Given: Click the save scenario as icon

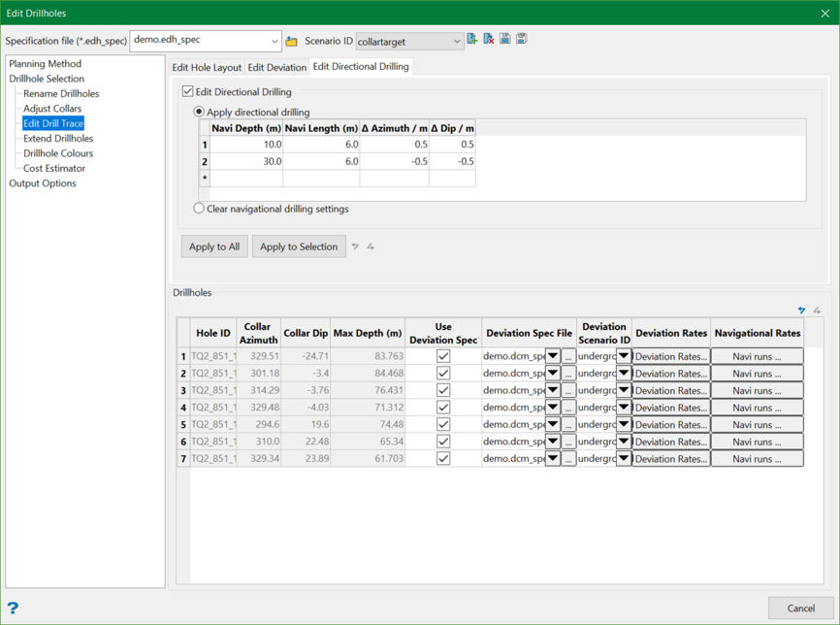Looking at the screenshot, I should (x=522, y=40).
